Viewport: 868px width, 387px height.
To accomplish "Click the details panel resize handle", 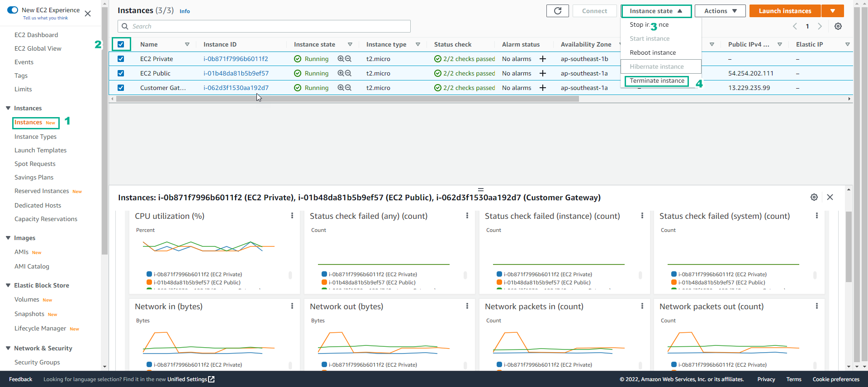I will point(481,189).
